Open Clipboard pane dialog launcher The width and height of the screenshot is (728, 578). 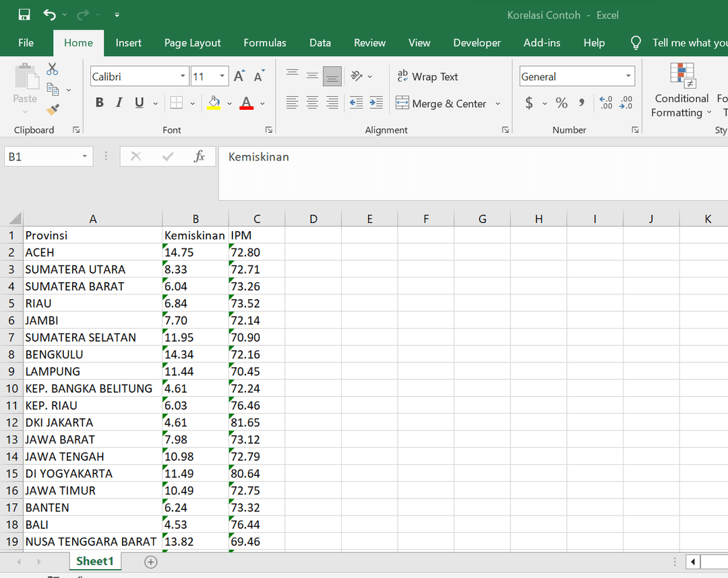pyautogui.click(x=76, y=130)
